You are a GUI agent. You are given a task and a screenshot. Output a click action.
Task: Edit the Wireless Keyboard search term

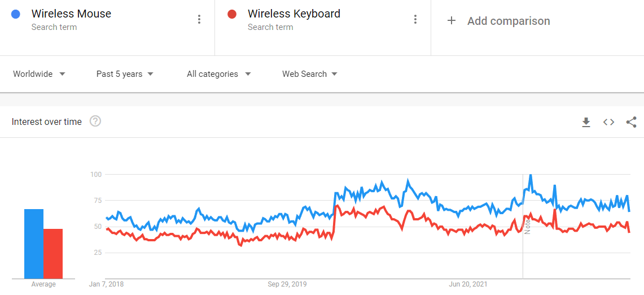tap(293, 14)
